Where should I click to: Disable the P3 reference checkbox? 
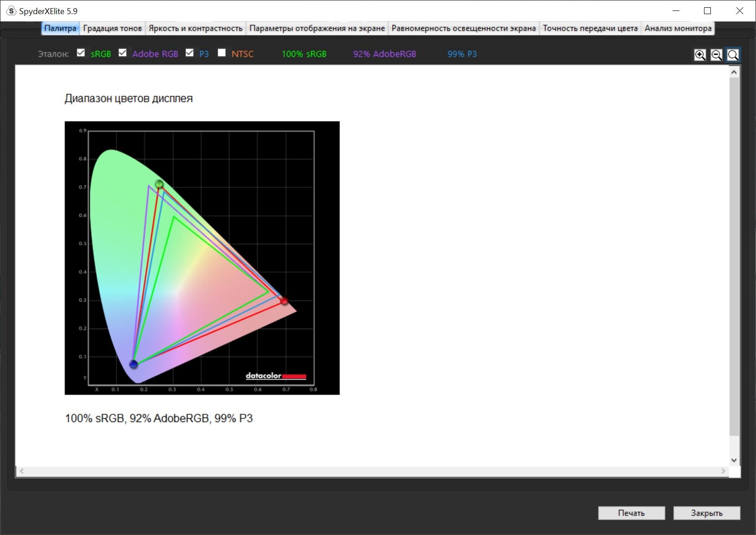190,53
